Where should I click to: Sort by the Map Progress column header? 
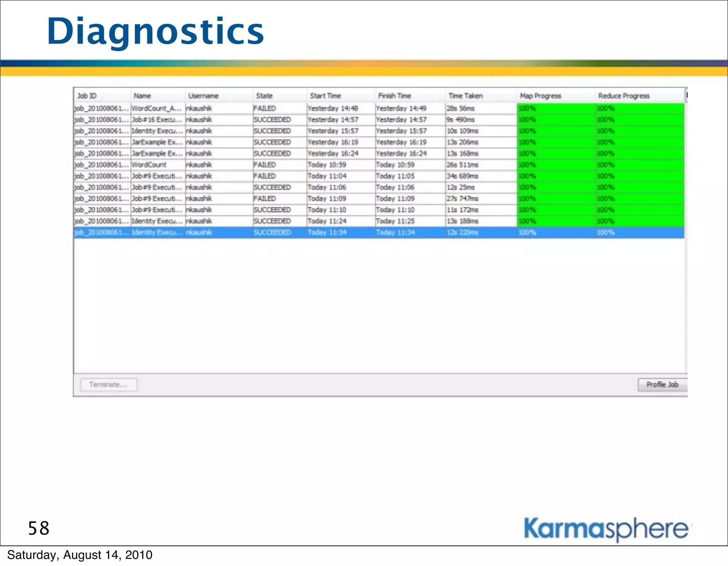(556, 96)
